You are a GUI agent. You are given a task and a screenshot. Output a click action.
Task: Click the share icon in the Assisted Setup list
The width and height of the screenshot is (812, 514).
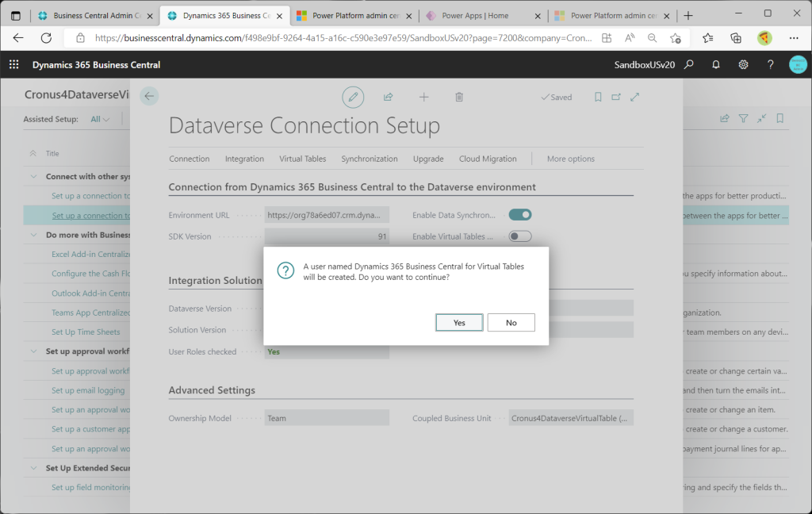pos(725,119)
